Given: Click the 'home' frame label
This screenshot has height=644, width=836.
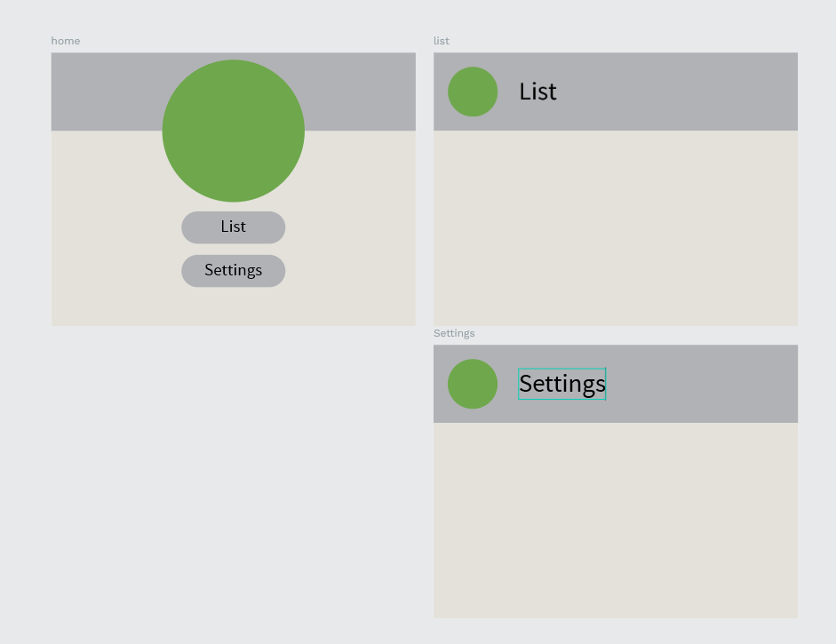Looking at the screenshot, I should tap(66, 41).
